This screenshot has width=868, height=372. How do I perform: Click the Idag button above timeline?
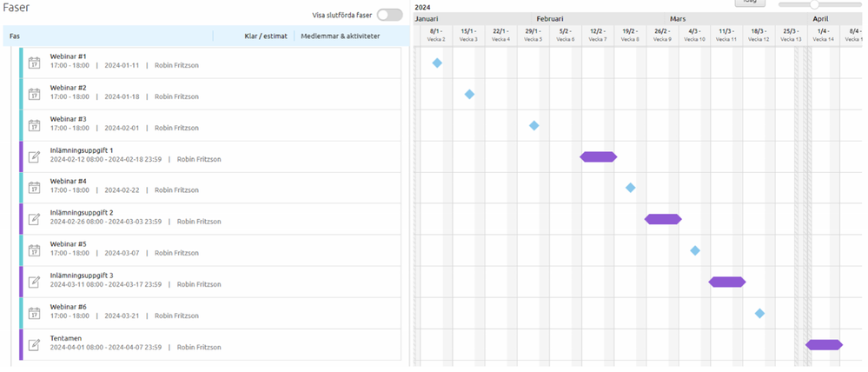point(750,3)
